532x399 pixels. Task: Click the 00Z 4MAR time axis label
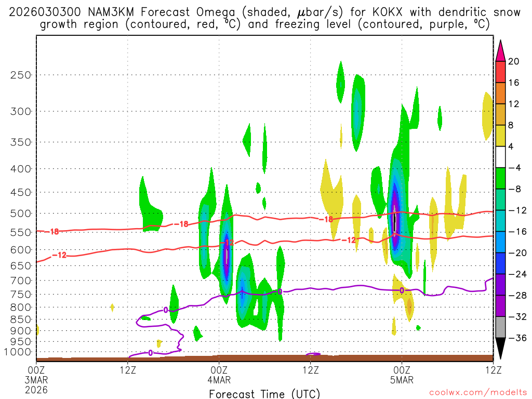[x=219, y=375]
